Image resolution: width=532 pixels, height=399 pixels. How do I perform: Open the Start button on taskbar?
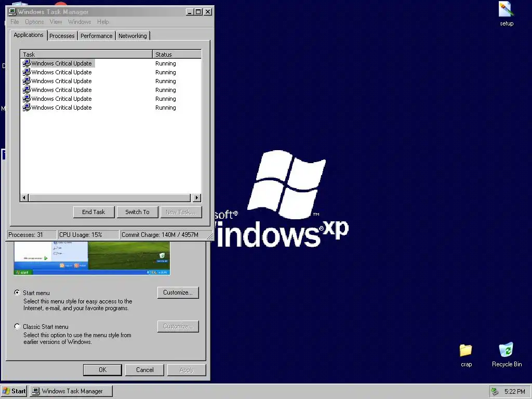tap(14, 391)
